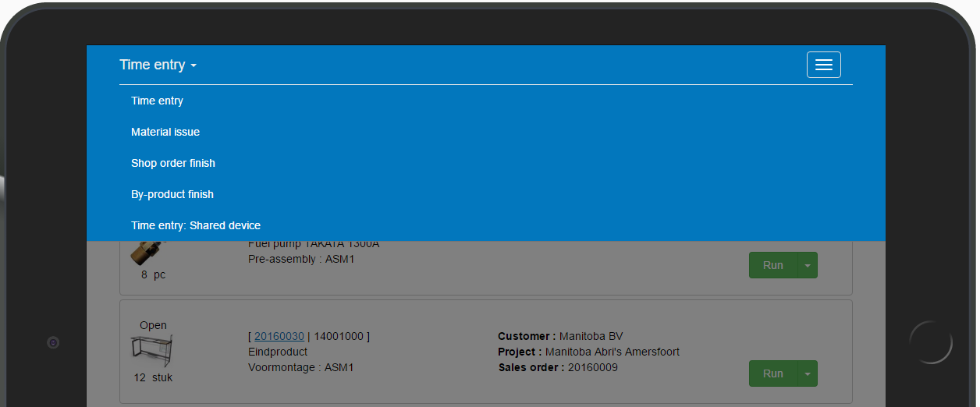Image resolution: width=980 pixels, height=407 pixels.
Task: Click the Customer Manitoba BV text
Action: [560, 336]
